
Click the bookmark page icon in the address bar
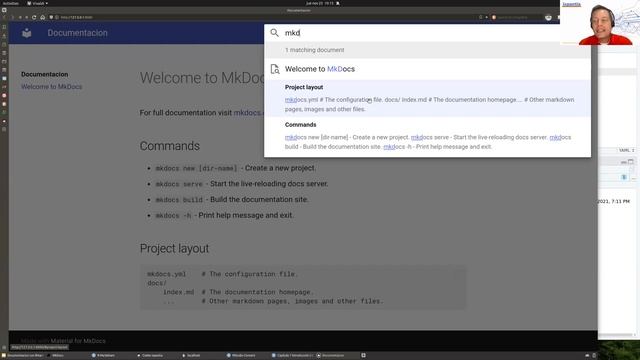click(x=480, y=18)
